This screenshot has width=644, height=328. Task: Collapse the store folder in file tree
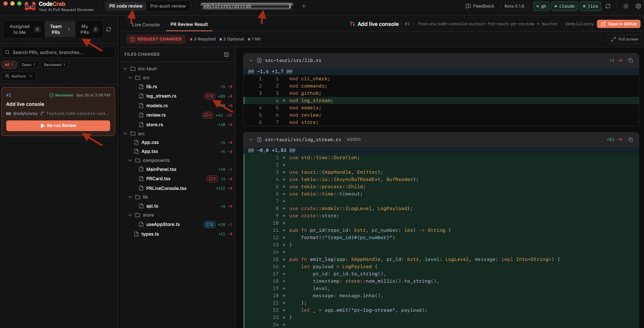pyautogui.click(x=130, y=215)
